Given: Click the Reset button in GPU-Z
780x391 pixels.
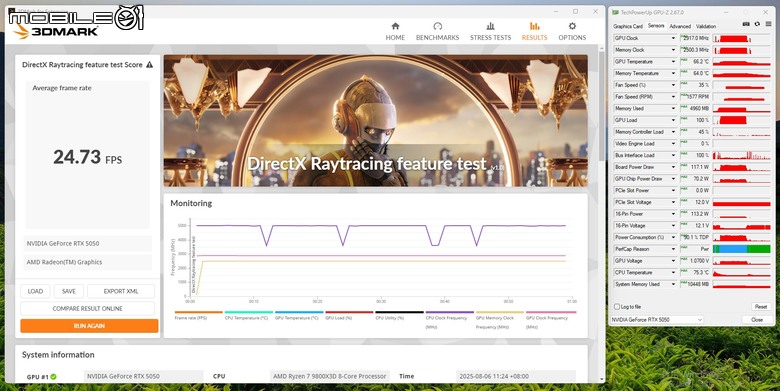Looking at the screenshot, I should coord(761,307).
